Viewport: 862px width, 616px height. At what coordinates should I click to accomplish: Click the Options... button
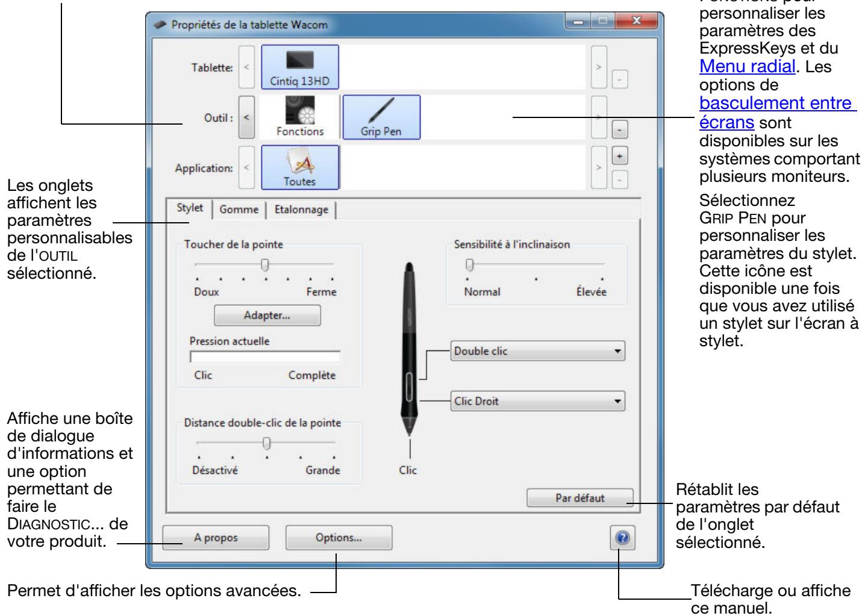pos(339,538)
